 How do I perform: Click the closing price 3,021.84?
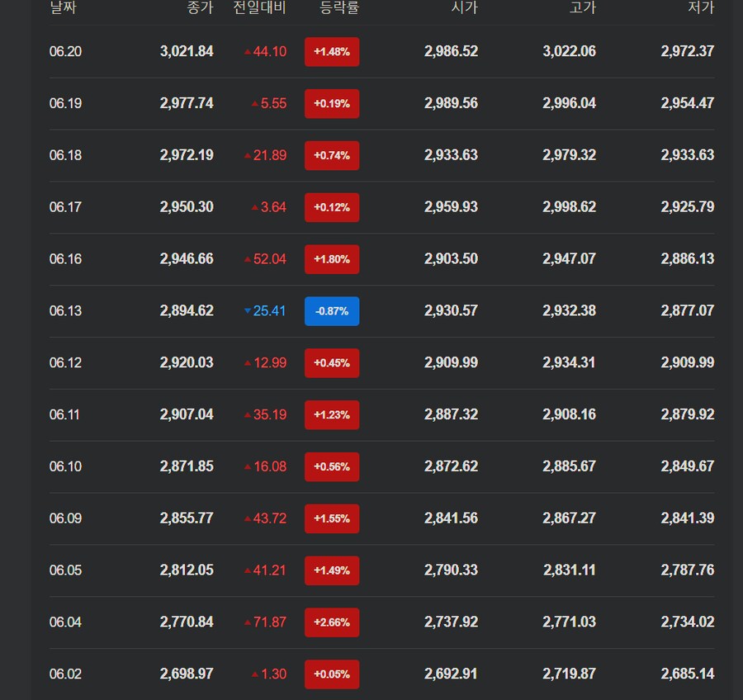(187, 51)
